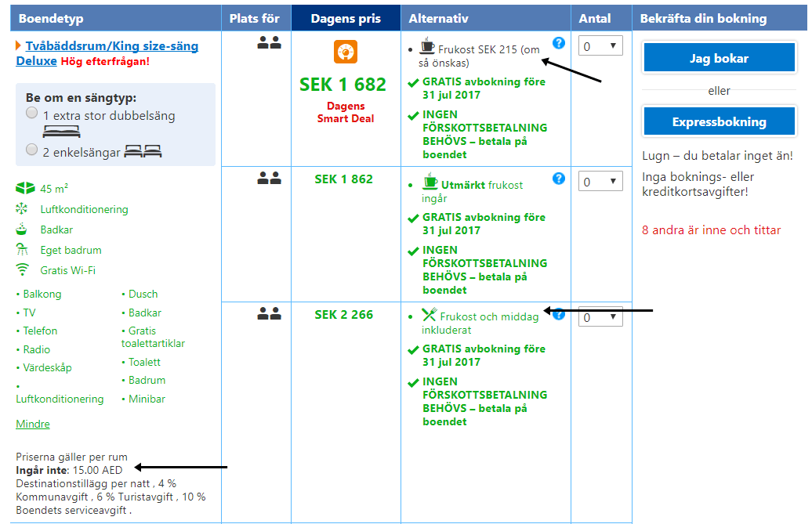
Task: Open the quantity dropdown for SEK 2 266 rate
Action: coord(600,318)
